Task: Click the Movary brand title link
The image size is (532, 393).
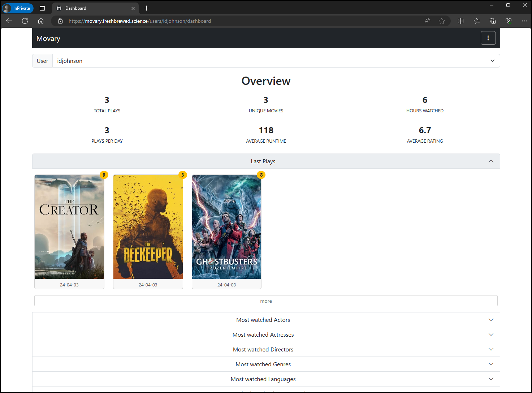Action: point(48,38)
